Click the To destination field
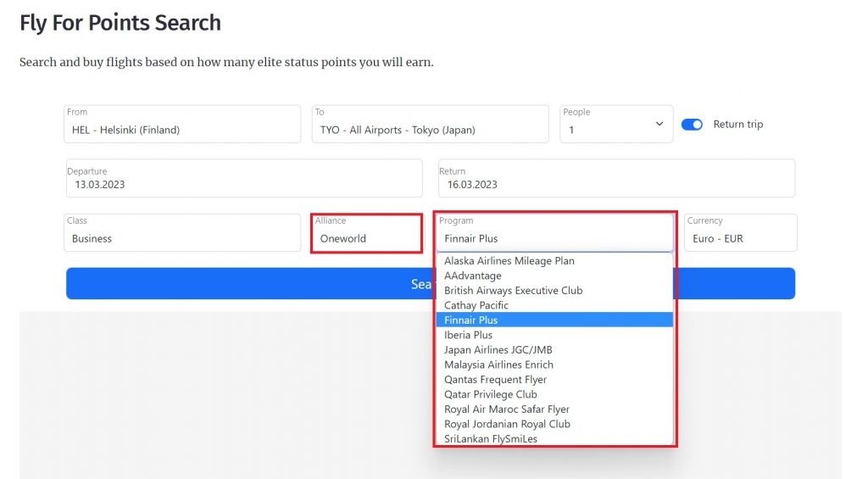This screenshot has width=868, height=479. (430, 124)
